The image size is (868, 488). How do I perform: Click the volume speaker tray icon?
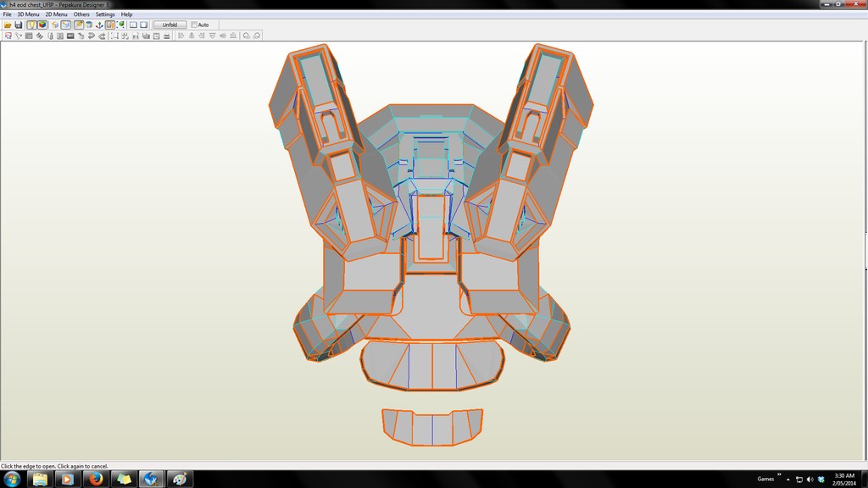[x=810, y=480]
